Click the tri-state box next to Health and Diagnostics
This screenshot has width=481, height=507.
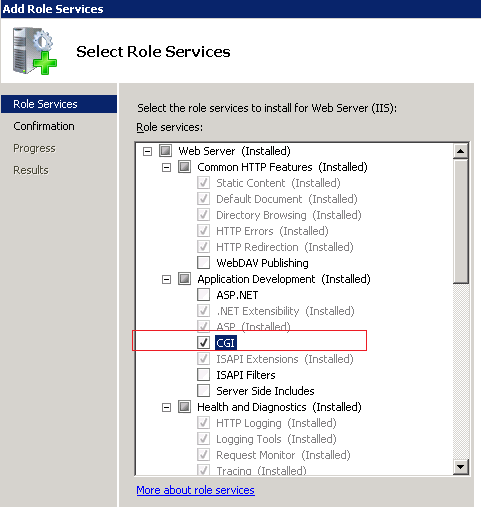[184, 407]
